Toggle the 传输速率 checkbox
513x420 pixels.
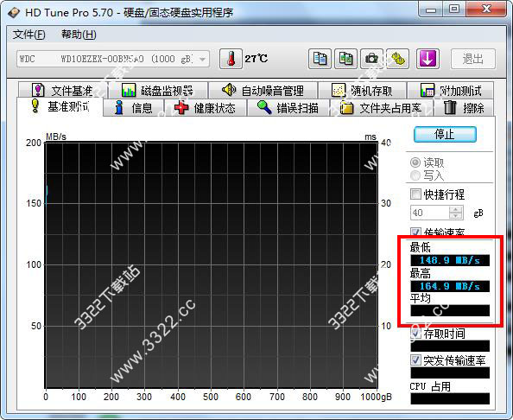tap(415, 232)
